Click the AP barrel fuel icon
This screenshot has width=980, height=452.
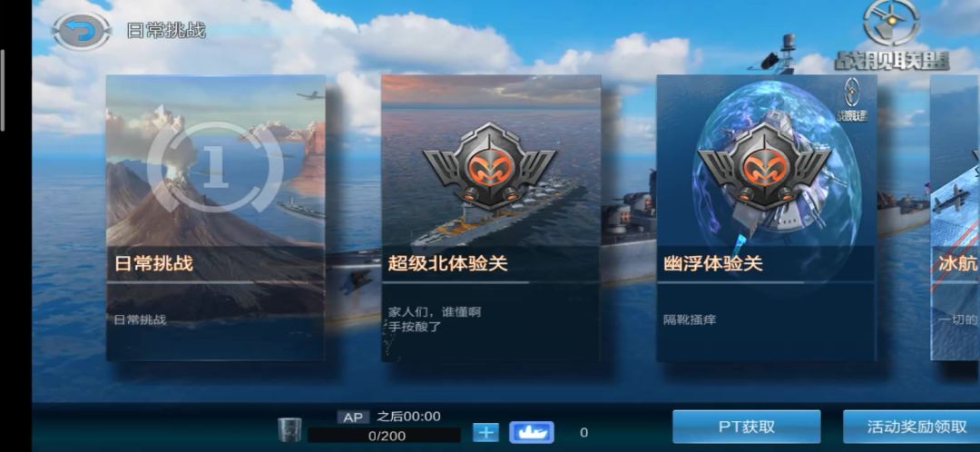click(x=290, y=429)
